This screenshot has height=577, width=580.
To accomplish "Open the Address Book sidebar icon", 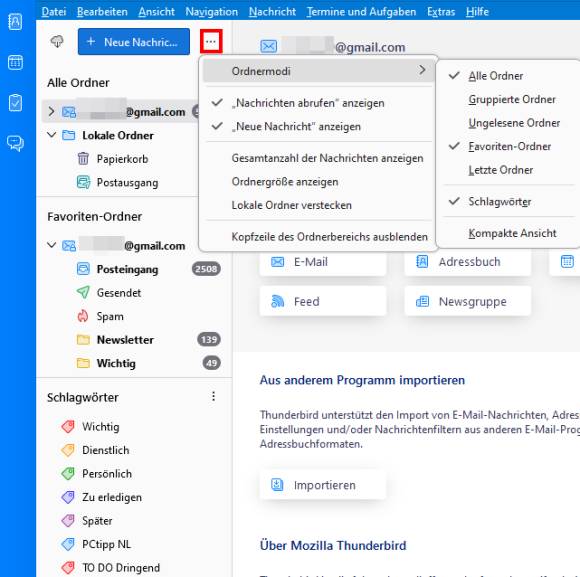I will [15, 22].
